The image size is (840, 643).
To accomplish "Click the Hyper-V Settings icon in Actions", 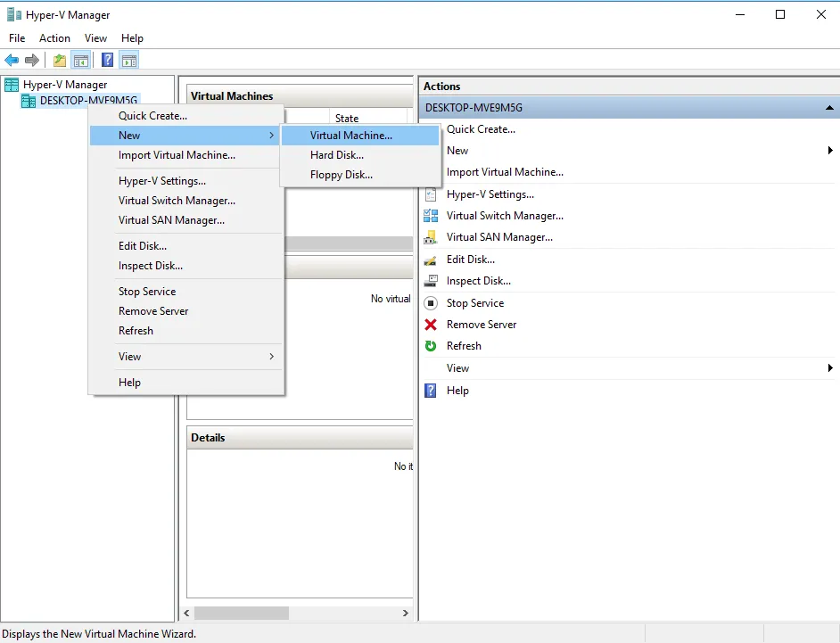I will pyautogui.click(x=431, y=194).
